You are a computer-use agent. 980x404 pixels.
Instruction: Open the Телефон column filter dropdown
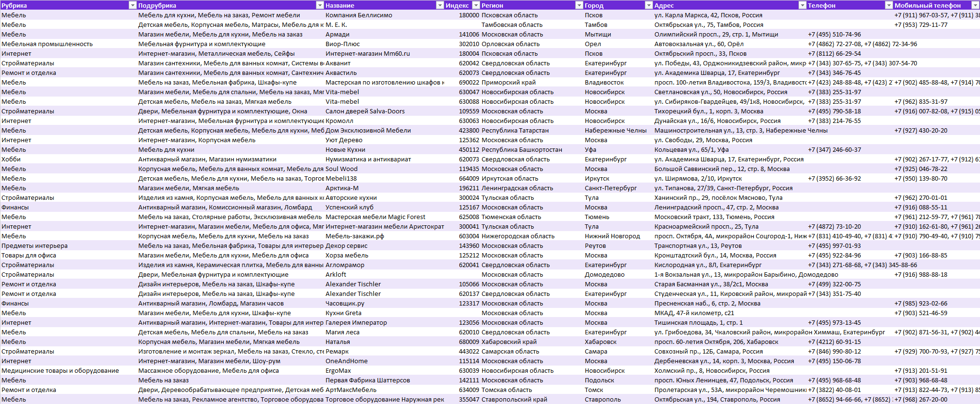click(889, 5)
